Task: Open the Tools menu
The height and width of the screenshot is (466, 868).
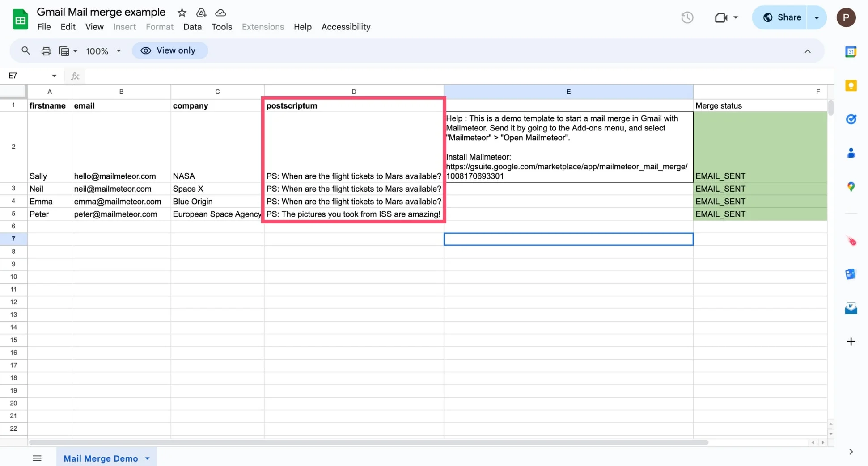Action: pos(222,27)
